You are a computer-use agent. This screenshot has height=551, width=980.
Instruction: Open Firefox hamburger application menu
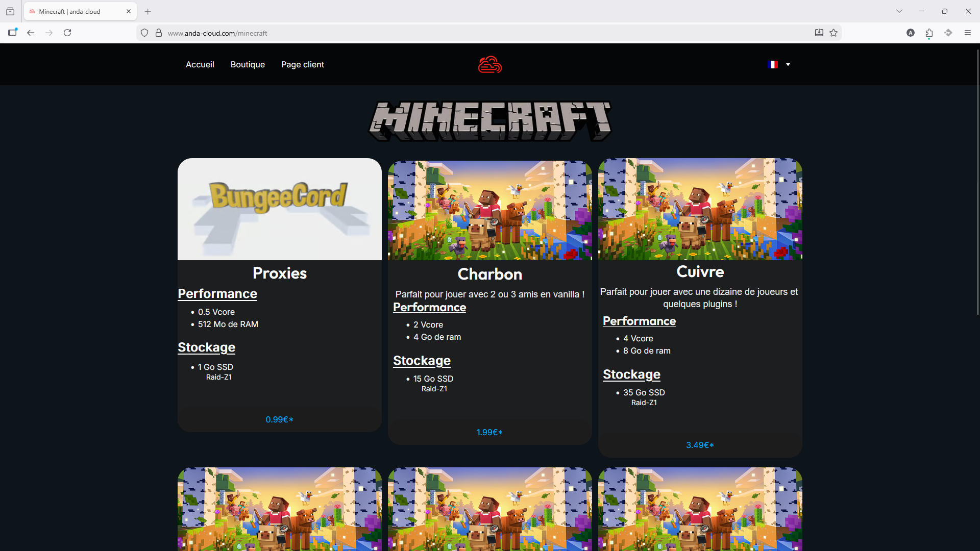click(x=968, y=33)
